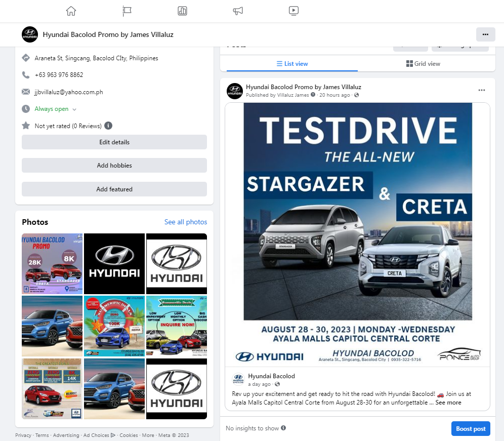
Task: Open the Advertising footer link
Action: click(66, 435)
